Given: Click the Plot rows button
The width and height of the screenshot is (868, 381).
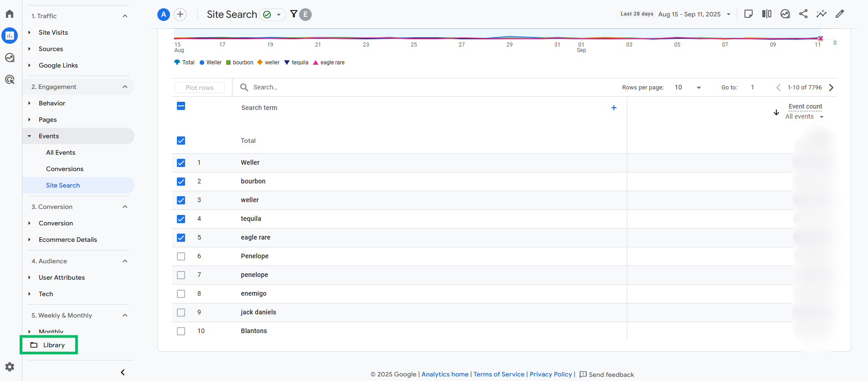Looking at the screenshot, I should coord(200,88).
